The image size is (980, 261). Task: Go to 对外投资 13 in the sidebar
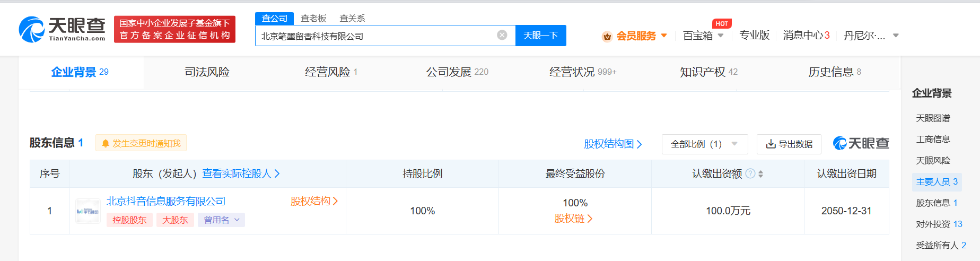click(939, 224)
